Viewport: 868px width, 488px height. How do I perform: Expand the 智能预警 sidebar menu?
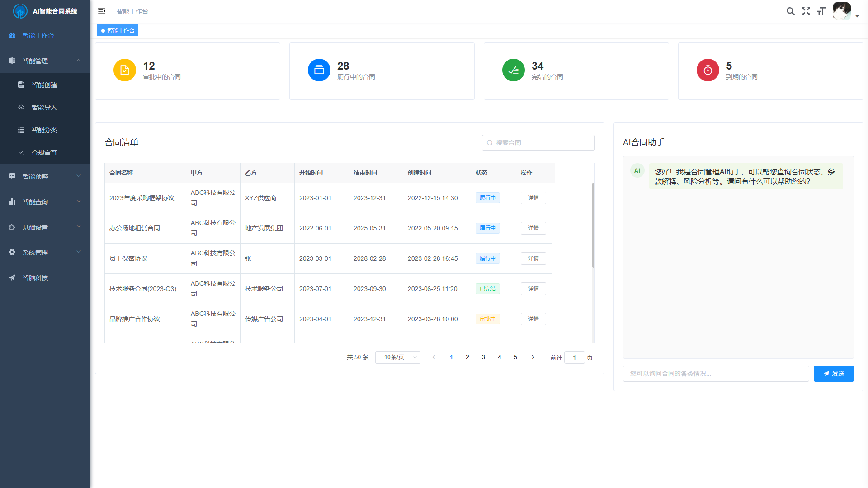pos(45,176)
